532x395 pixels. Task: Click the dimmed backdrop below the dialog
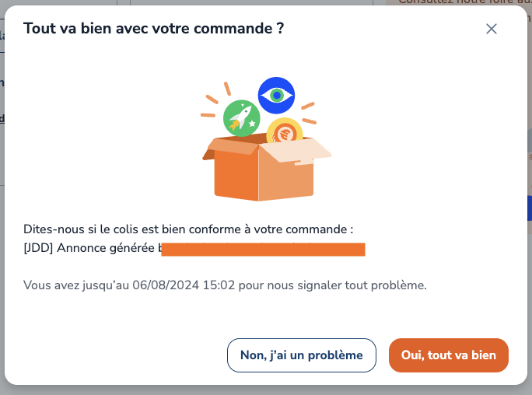click(264, 390)
